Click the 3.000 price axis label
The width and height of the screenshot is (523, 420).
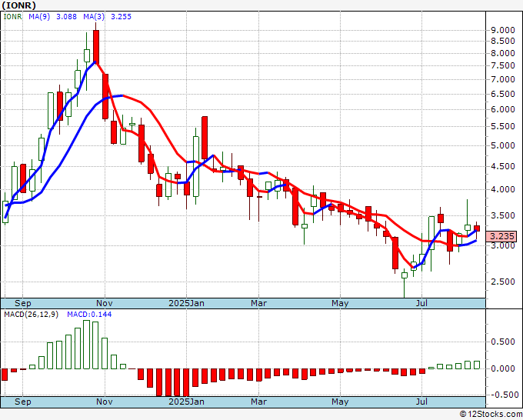pyautogui.click(x=503, y=245)
